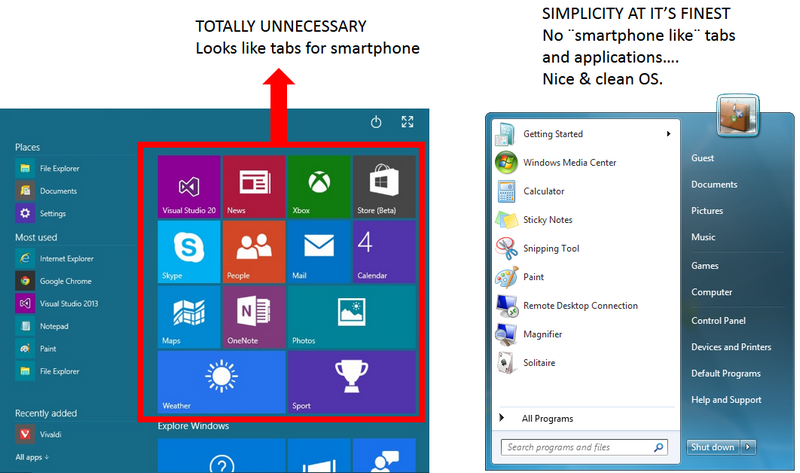The width and height of the screenshot is (800, 473).
Task: Open the question mark tile under Explore Windows
Action: pyautogui.click(x=221, y=456)
